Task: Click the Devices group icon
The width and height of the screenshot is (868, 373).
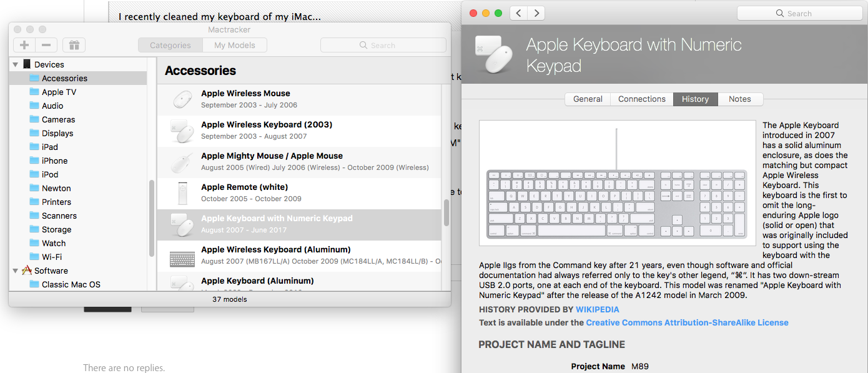Action: coord(27,64)
